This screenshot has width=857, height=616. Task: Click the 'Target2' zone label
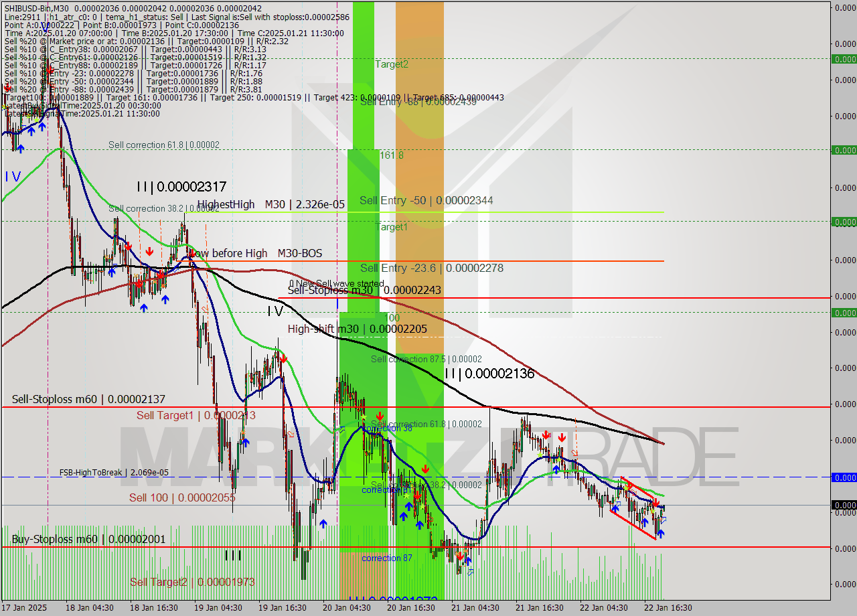(392, 64)
